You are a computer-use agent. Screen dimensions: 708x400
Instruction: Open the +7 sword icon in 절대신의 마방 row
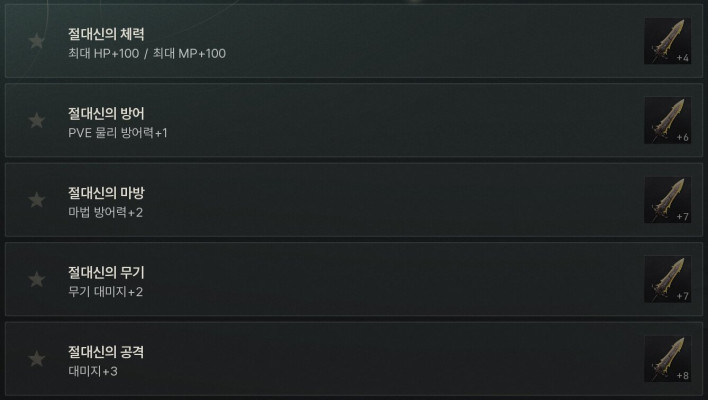(x=667, y=200)
